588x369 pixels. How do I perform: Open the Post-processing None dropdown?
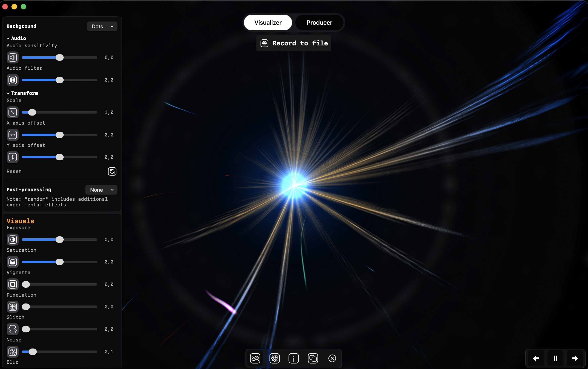coord(101,190)
